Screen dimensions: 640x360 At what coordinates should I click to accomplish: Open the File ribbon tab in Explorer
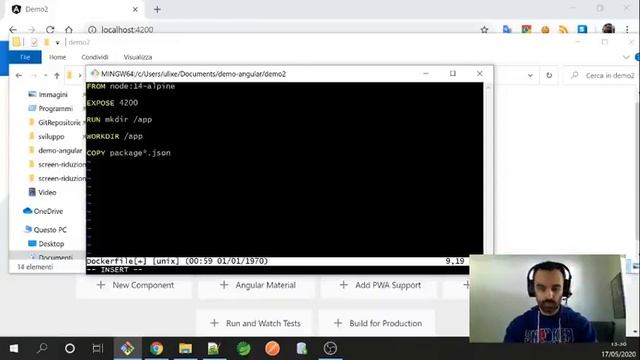(25, 57)
